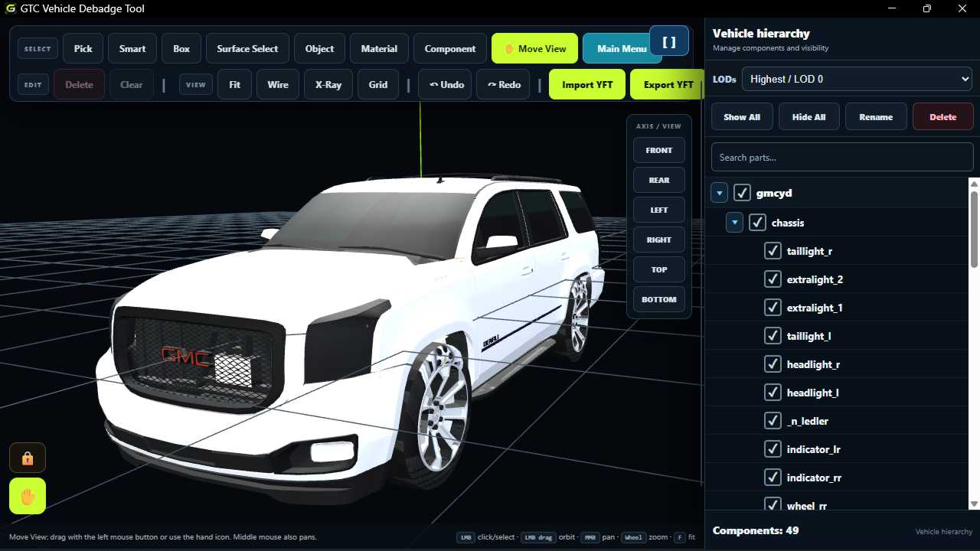Click the hierarchy scrollbar down arrow
This screenshot has height=551, width=980.
(974, 504)
